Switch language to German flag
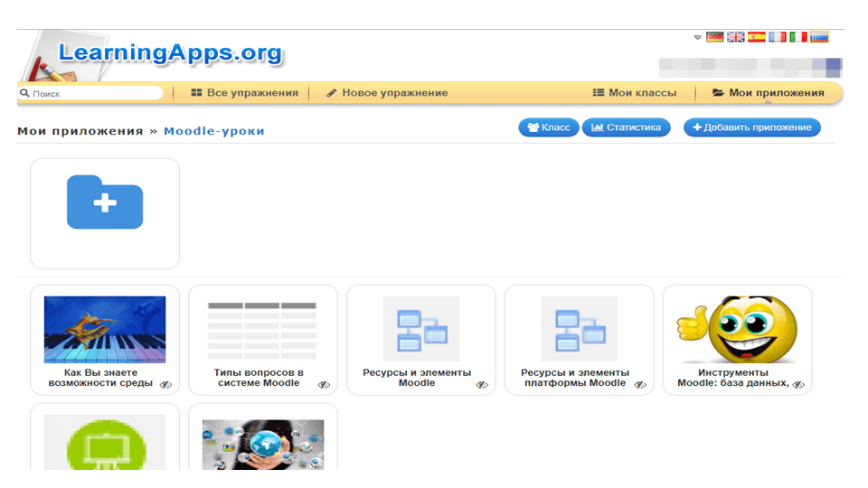The image size is (868, 488). click(715, 37)
